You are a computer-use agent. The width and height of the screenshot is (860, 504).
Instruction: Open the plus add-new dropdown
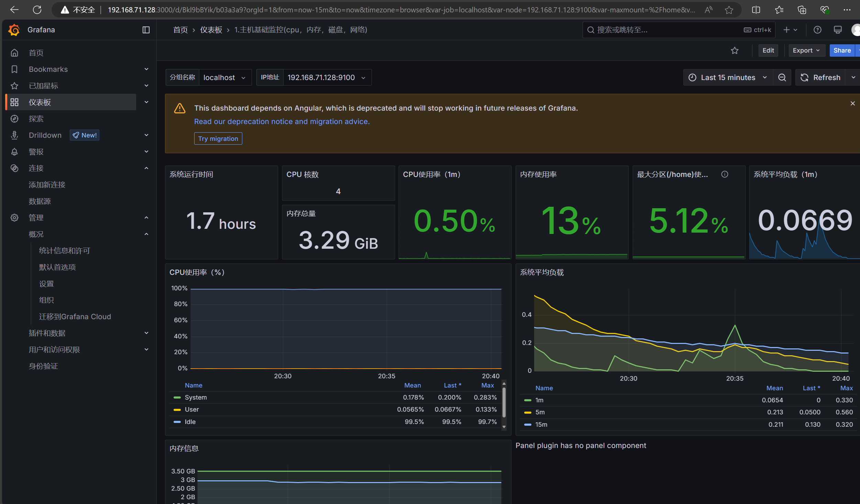[x=790, y=30]
